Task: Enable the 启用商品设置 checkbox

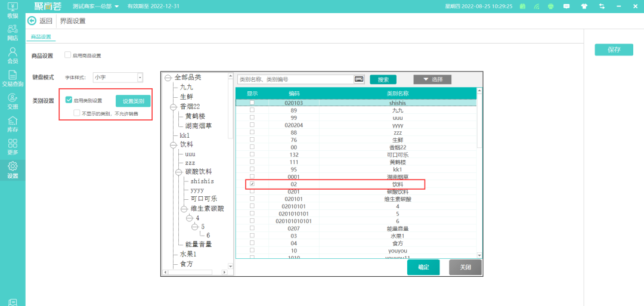Action: (68, 55)
